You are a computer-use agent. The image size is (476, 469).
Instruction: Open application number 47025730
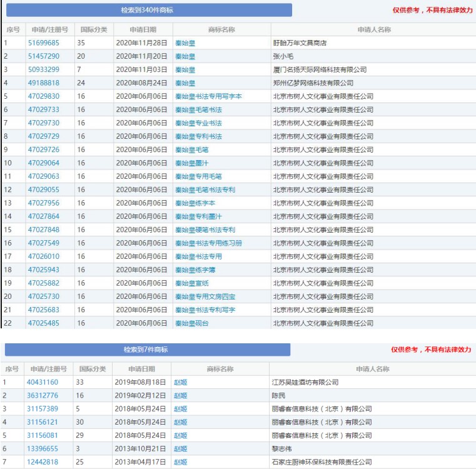tap(43, 297)
